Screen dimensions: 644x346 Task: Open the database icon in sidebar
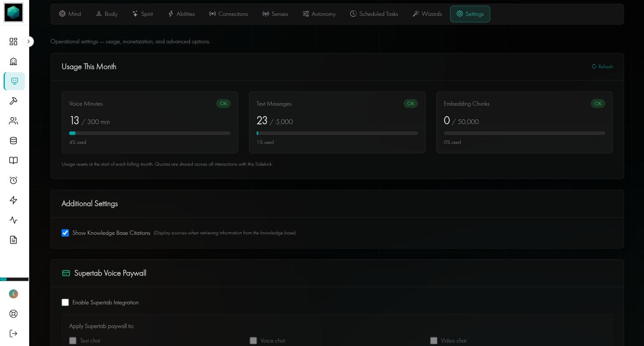[13, 141]
